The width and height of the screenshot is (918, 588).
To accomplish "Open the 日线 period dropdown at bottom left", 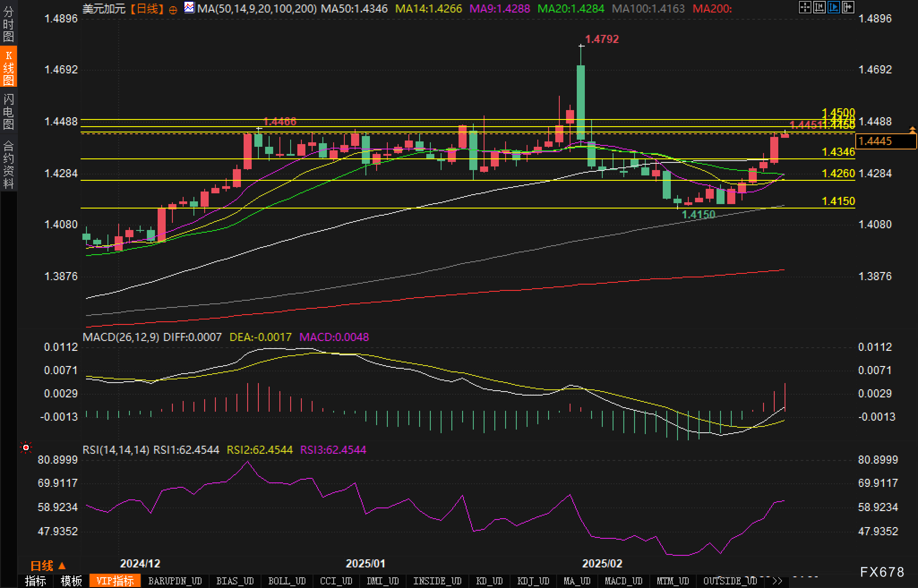I will [48, 566].
